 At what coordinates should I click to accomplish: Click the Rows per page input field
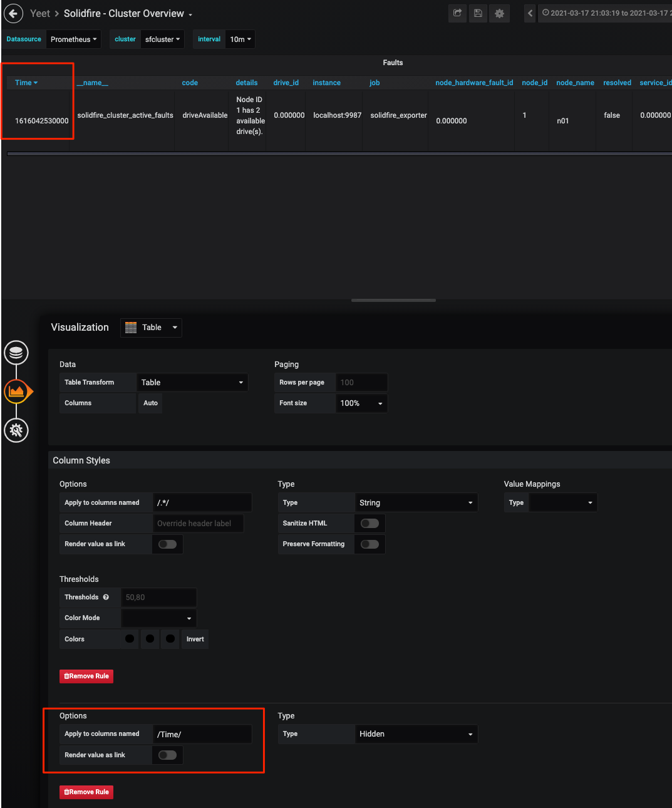coord(361,382)
